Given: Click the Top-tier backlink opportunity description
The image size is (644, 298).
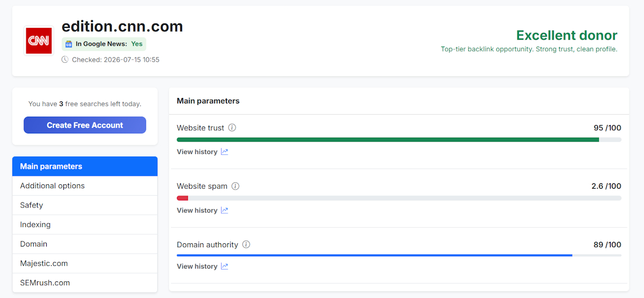Looking at the screenshot, I should pos(529,49).
